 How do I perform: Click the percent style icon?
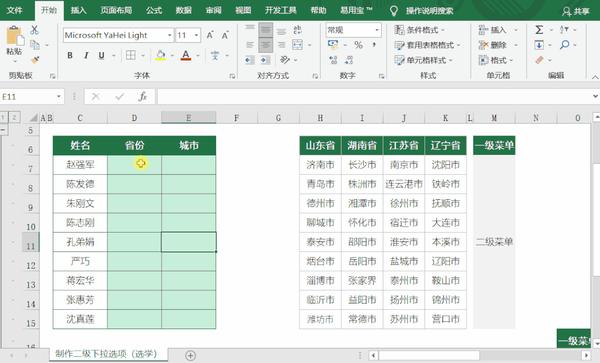point(358,45)
